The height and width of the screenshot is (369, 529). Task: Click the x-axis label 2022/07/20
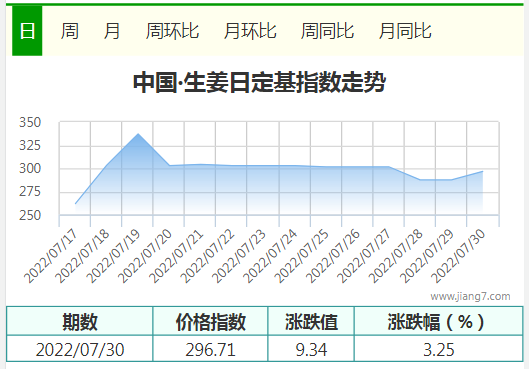tap(145, 256)
